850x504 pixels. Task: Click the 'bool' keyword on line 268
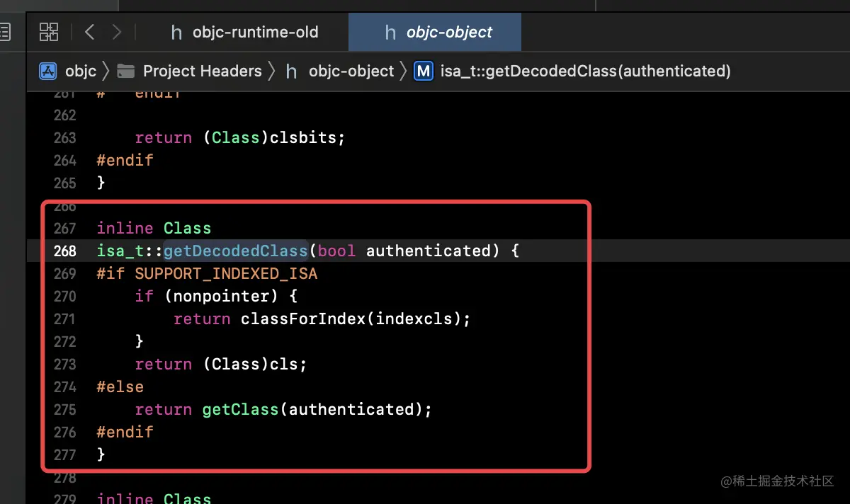point(336,251)
